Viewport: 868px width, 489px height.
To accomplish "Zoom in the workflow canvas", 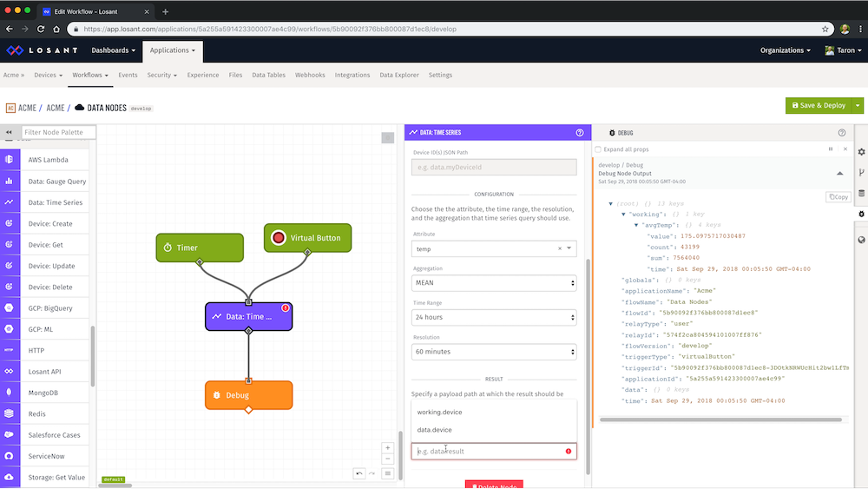I will click(387, 447).
